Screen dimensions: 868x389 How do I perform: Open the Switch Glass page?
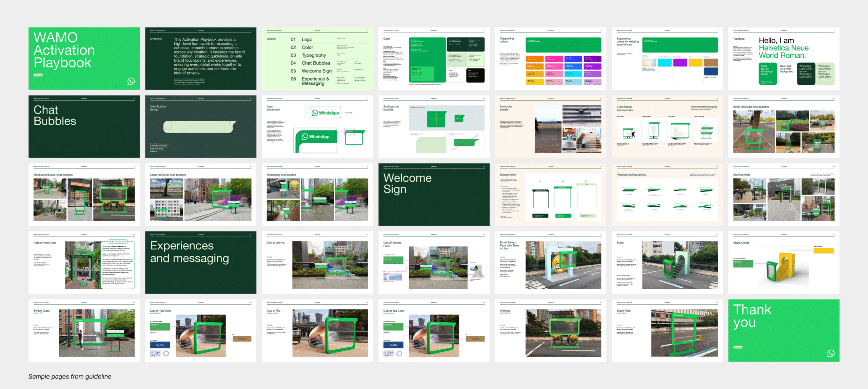(84, 330)
